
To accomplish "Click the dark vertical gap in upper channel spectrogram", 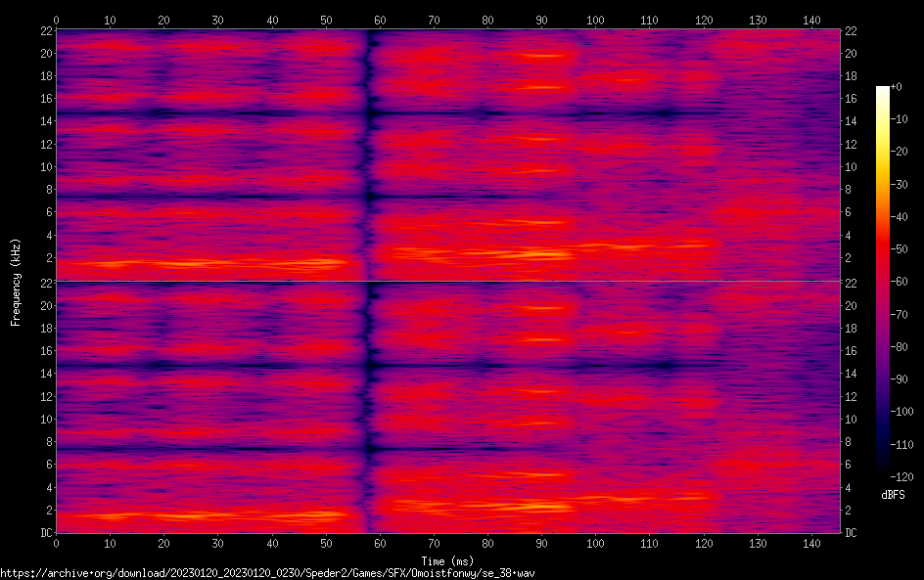I will coord(369,156).
